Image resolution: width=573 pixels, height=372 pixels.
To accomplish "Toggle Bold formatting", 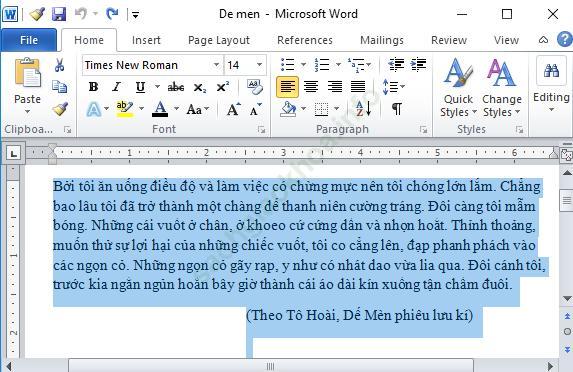I will tap(94, 87).
